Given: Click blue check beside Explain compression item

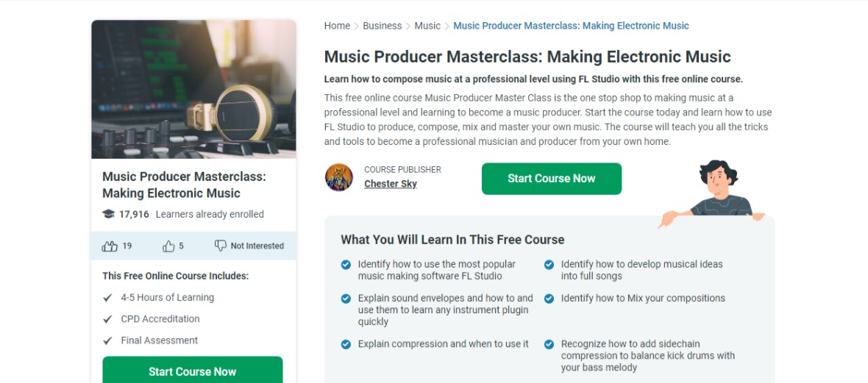Looking at the screenshot, I should point(346,344).
